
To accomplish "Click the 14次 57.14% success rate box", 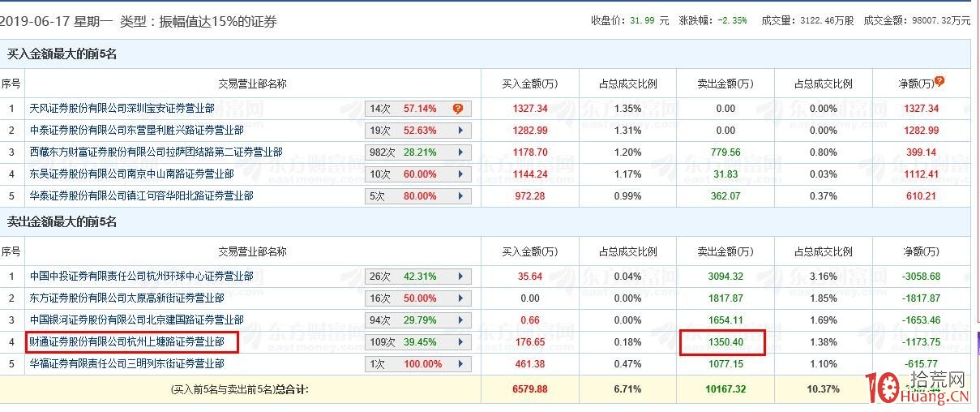I will pos(417,109).
